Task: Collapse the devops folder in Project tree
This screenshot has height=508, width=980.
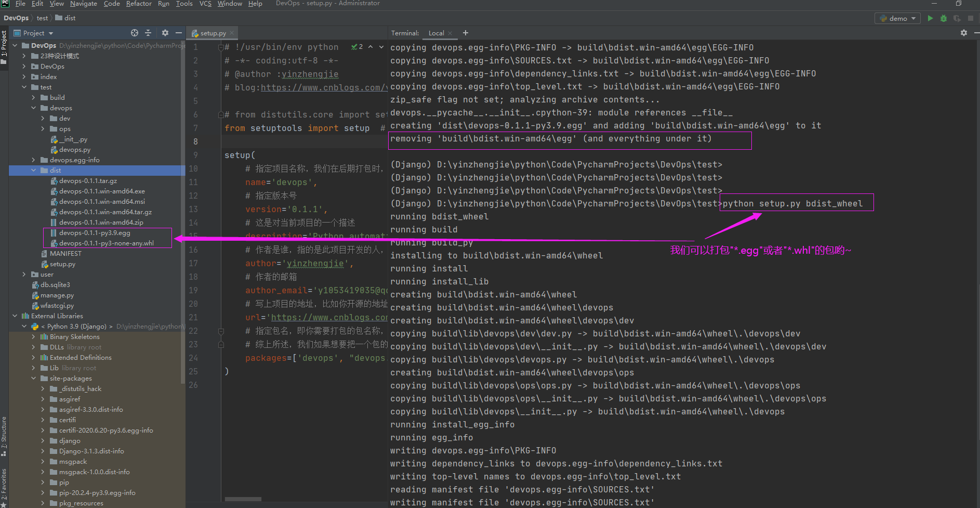Action: (x=33, y=108)
